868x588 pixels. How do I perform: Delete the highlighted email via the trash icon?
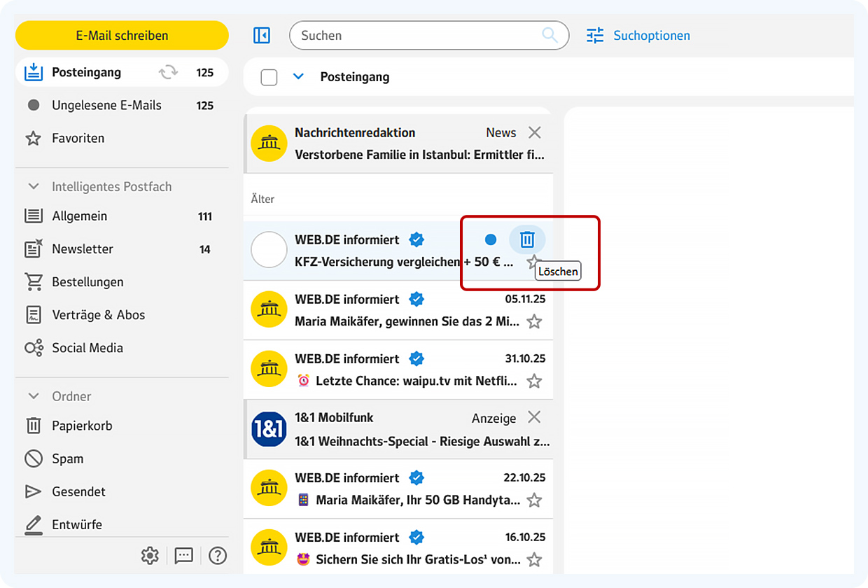(527, 239)
